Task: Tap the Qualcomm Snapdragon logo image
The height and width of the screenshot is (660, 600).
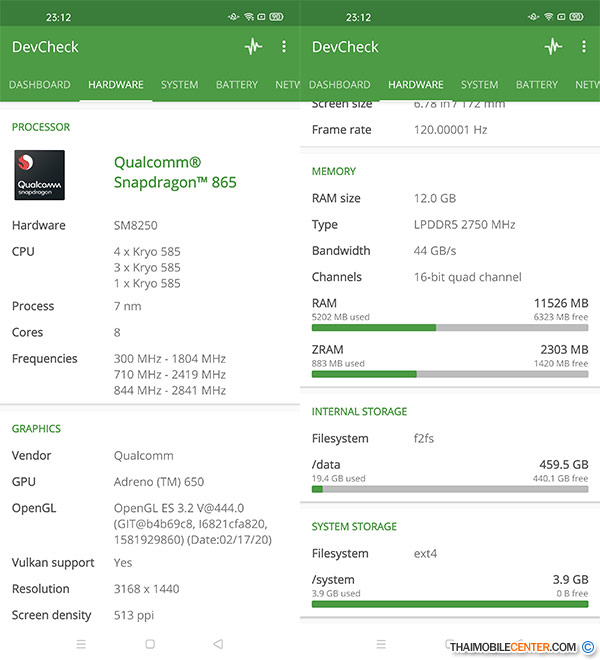Action: point(39,175)
